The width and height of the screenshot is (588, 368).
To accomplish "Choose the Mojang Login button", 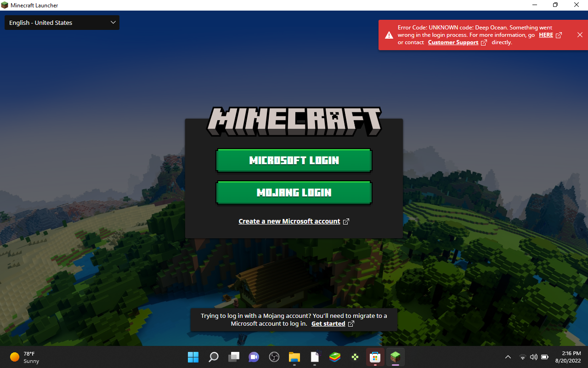I will click(294, 193).
